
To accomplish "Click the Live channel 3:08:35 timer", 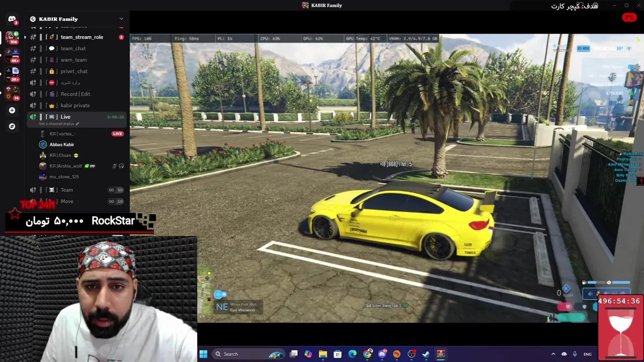I will (x=115, y=117).
